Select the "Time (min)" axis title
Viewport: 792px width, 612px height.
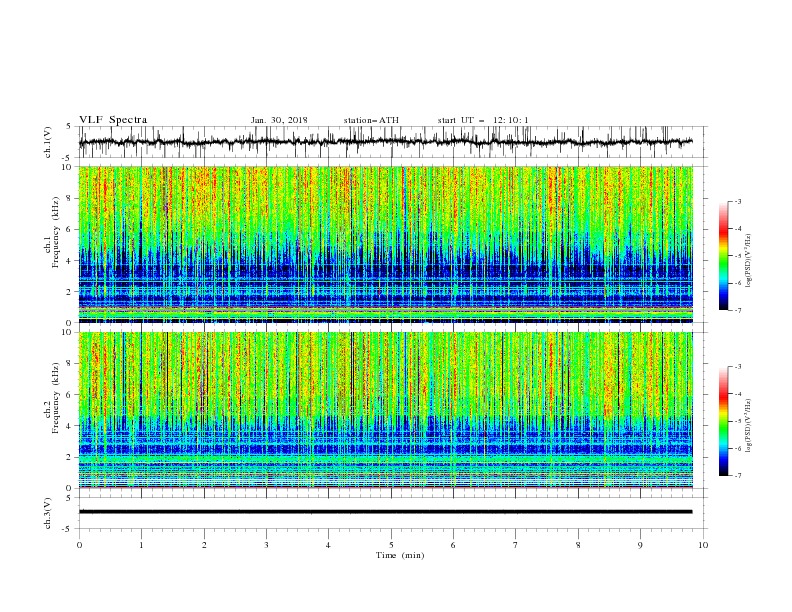(400, 555)
